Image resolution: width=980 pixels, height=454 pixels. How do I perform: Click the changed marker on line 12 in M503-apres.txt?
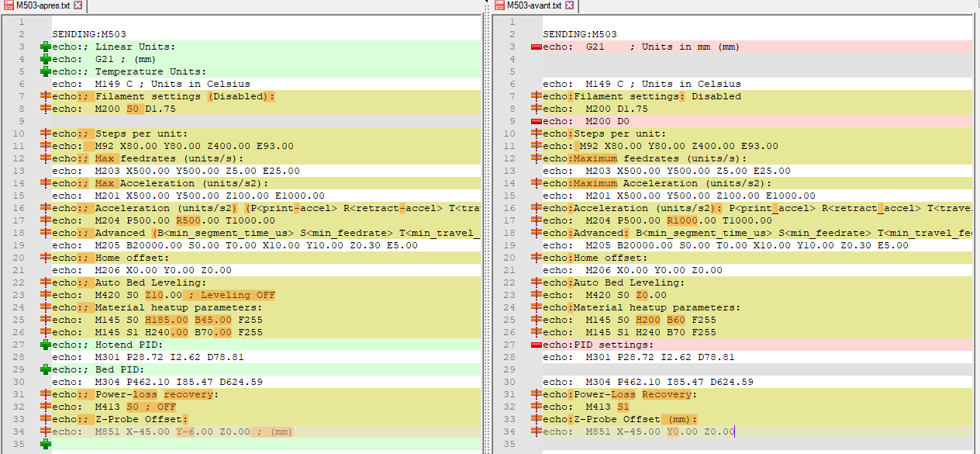click(x=45, y=158)
